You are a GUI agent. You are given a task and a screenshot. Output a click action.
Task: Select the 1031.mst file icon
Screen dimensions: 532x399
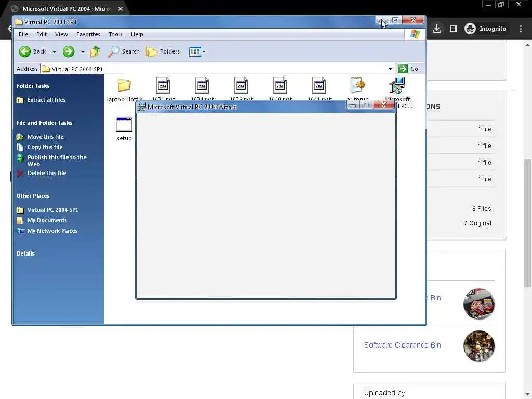(x=163, y=86)
